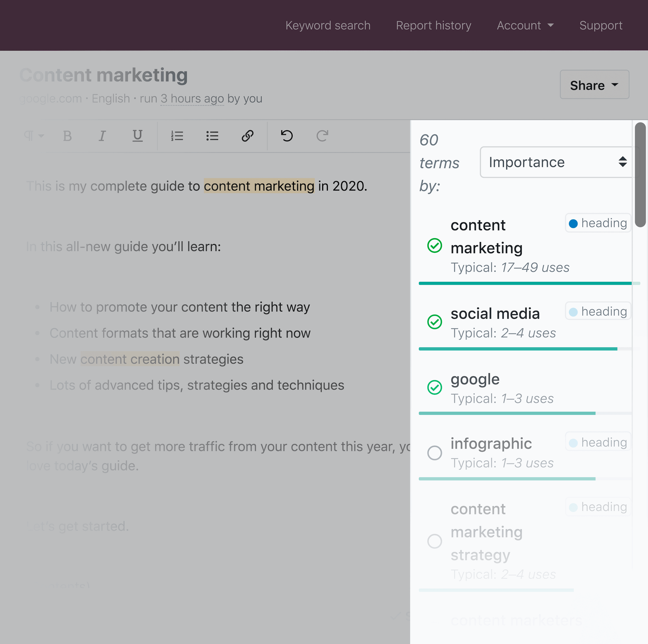Image resolution: width=648 pixels, height=644 pixels.
Task: Open the Support page
Action: pyautogui.click(x=601, y=25)
